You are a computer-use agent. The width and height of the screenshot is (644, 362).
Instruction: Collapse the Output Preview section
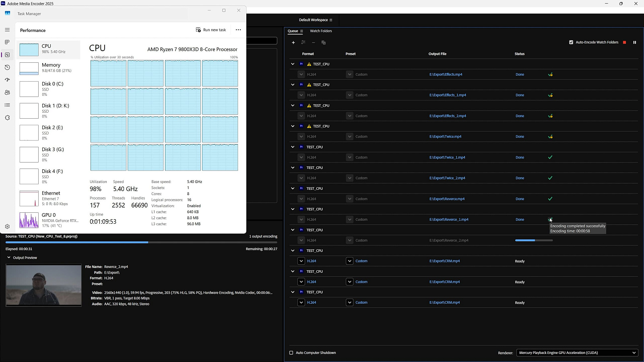8,257
